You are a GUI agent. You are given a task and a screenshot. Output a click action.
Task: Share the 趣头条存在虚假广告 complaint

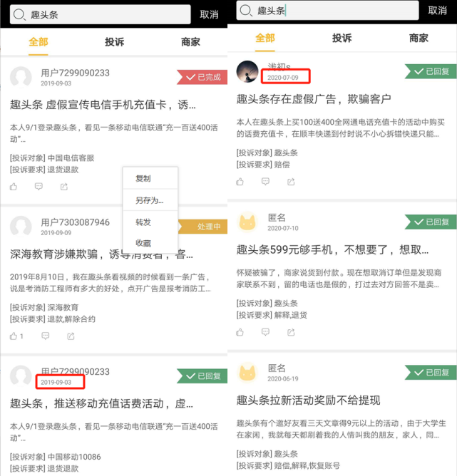click(x=291, y=182)
